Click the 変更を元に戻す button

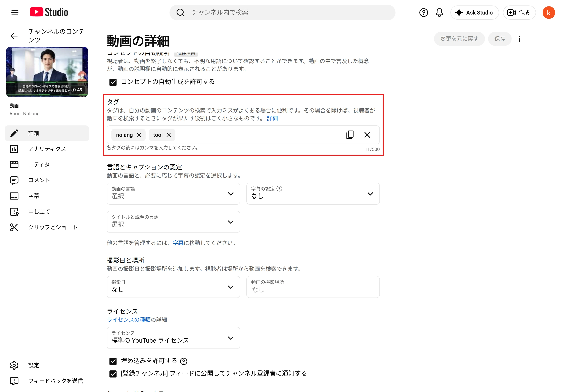pos(459,39)
